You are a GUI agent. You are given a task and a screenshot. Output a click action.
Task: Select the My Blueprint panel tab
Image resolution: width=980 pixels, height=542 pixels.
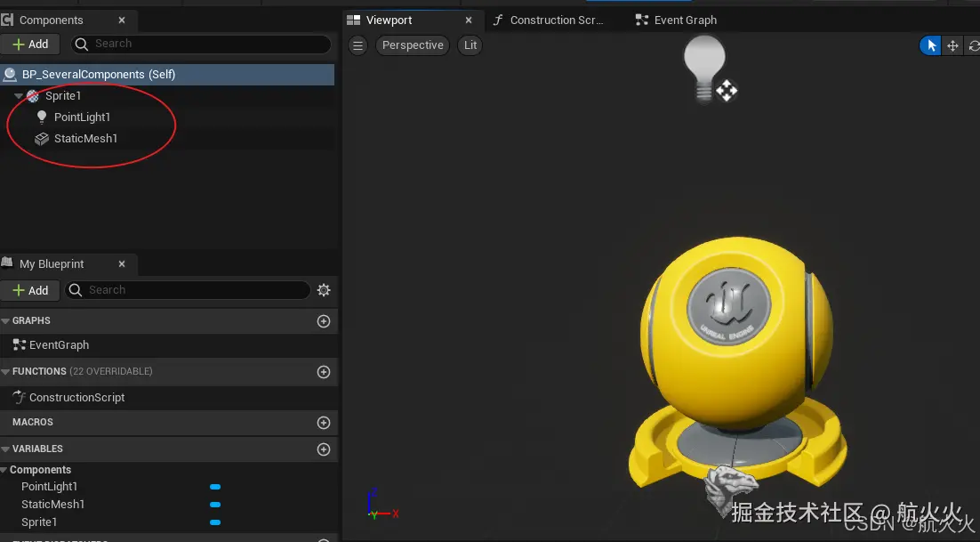[x=52, y=263]
